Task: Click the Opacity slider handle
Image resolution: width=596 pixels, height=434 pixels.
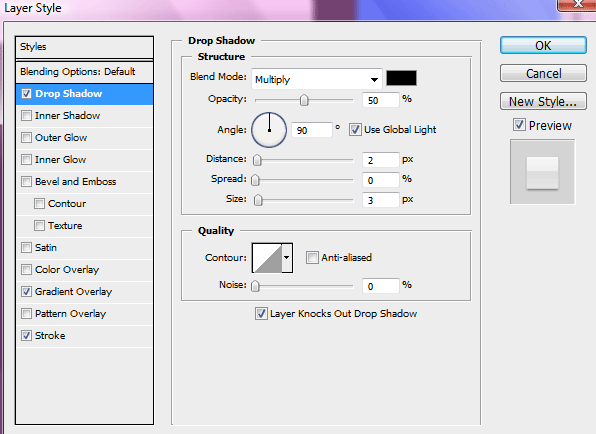Action: click(x=304, y=100)
